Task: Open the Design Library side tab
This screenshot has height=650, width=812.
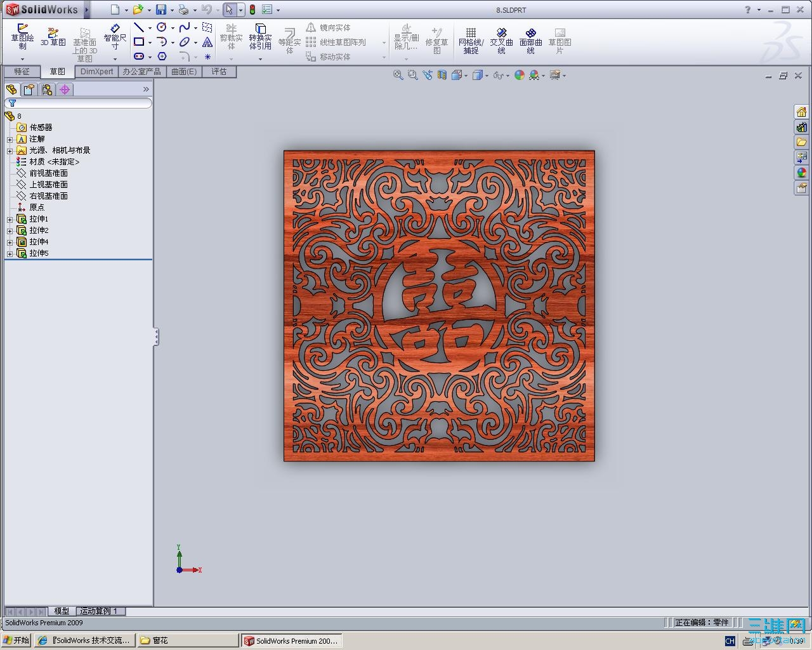Action: 801,127
